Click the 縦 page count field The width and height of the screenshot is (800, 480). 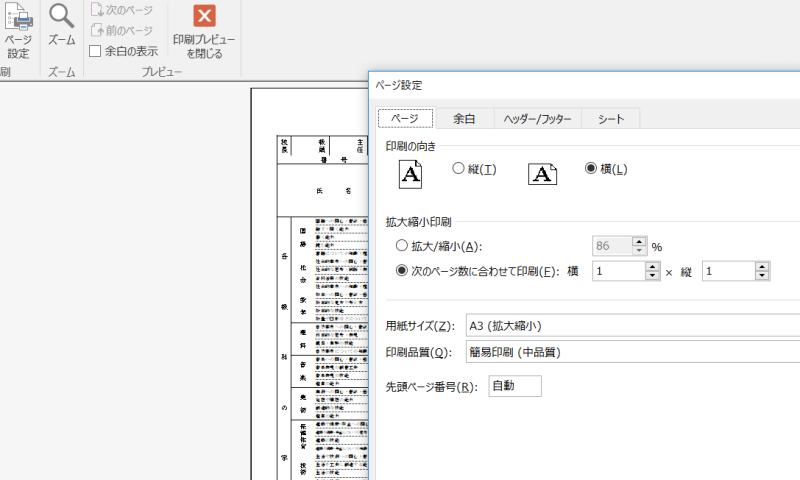[729, 271]
